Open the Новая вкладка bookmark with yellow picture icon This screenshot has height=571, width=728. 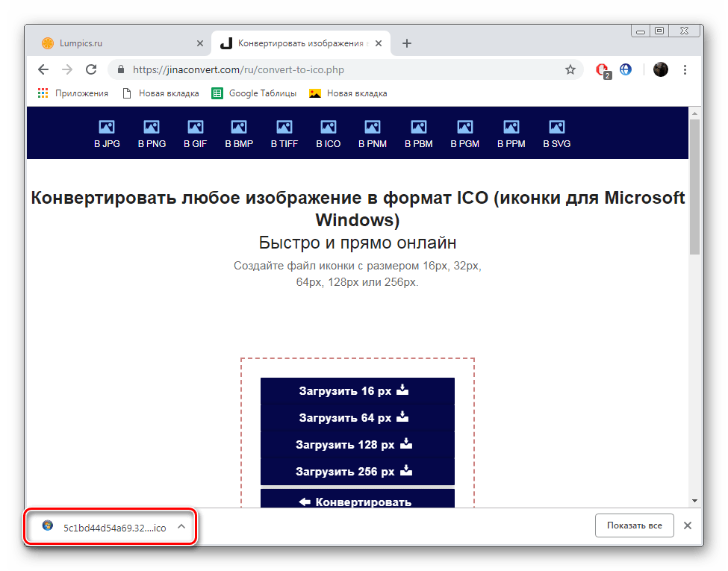coord(348,93)
